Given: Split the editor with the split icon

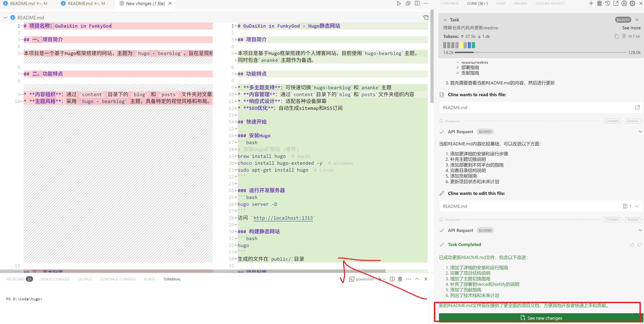Looking at the screenshot, I should point(417,4).
